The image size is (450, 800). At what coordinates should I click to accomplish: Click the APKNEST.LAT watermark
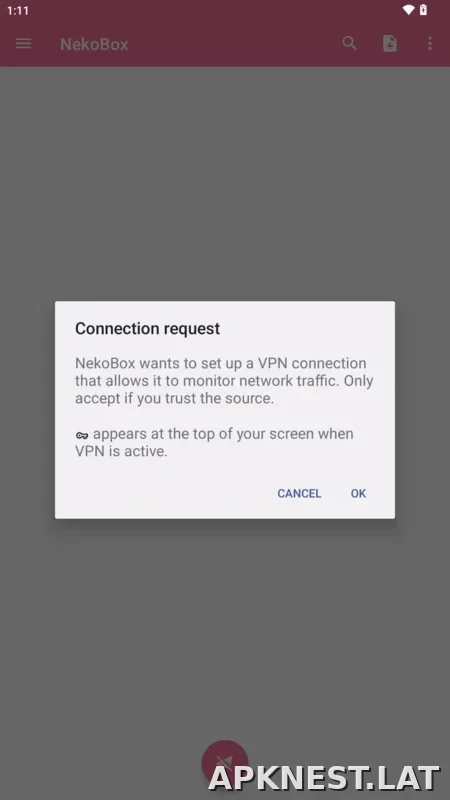coord(324,780)
